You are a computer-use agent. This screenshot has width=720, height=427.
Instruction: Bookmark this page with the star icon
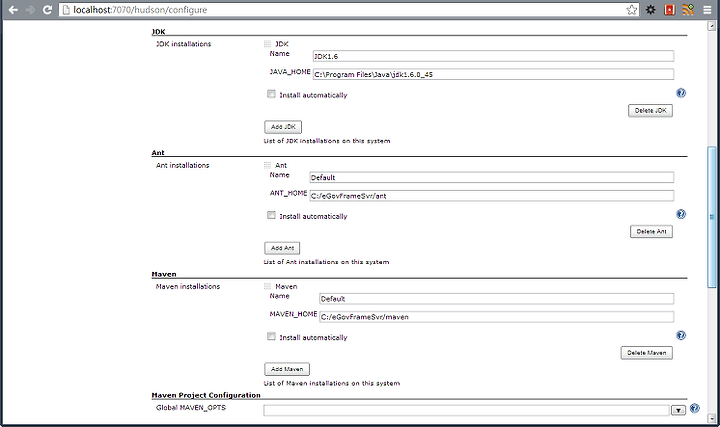point(632,10)
